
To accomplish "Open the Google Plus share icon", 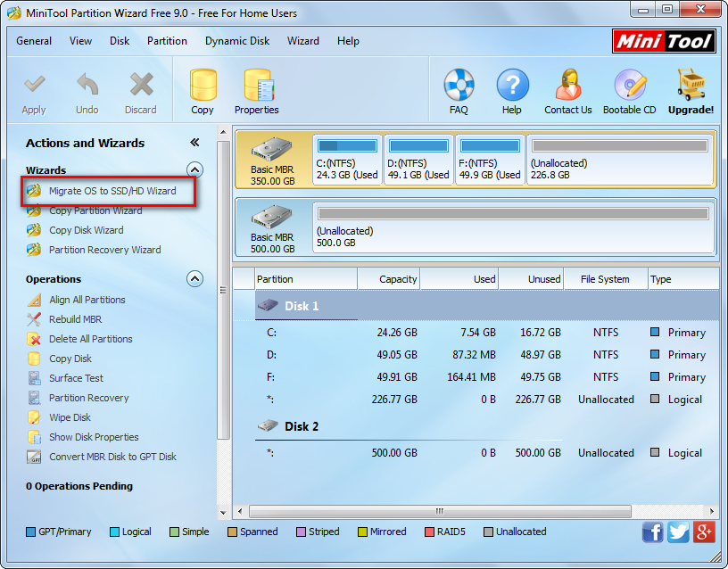I will 704,532.
